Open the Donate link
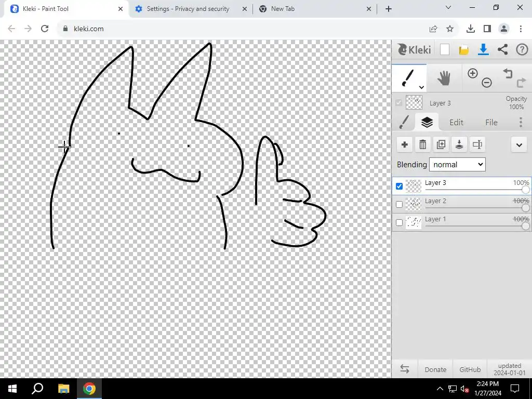 tap(436, 369)
